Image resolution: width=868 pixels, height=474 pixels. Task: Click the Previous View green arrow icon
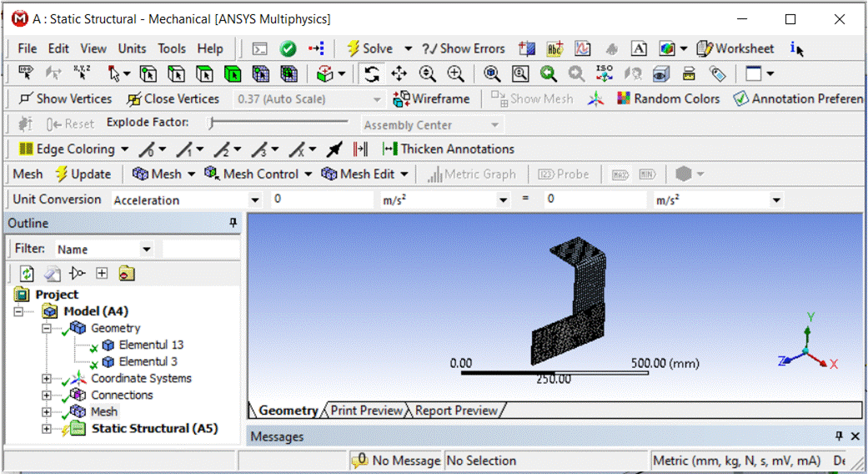[548, 73]
